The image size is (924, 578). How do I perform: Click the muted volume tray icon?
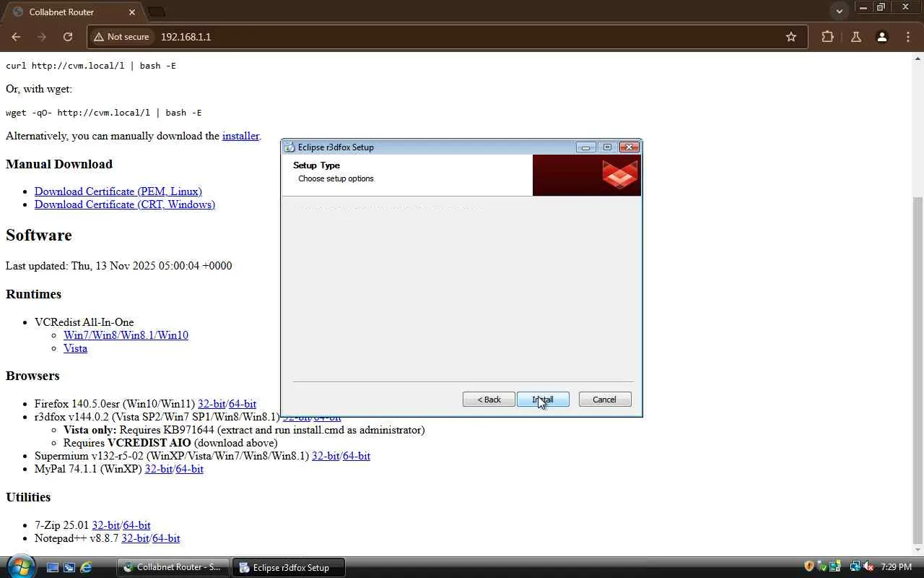[x=868, y=566]
